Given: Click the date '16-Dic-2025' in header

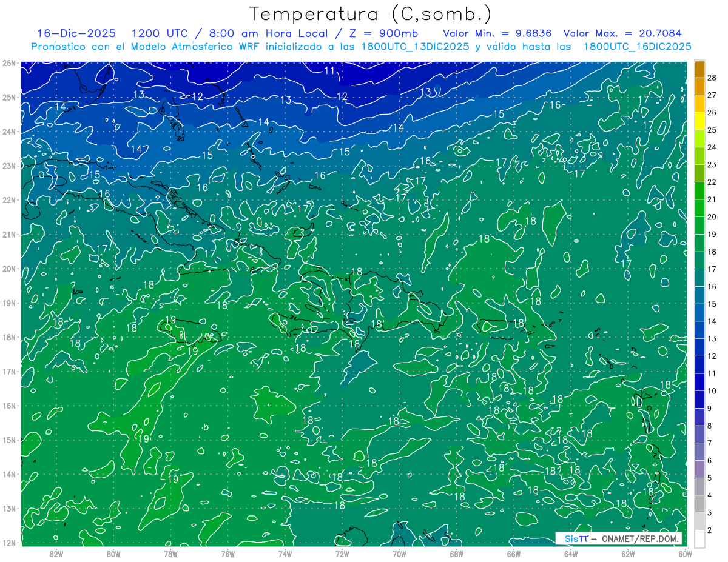Looking at the screenshot, I should click(x=76, y=33).
